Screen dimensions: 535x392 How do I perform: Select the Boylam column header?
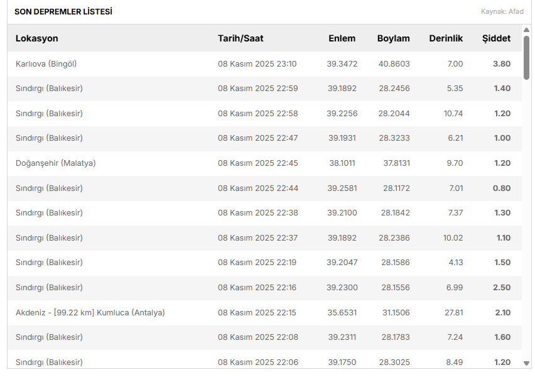393,38
